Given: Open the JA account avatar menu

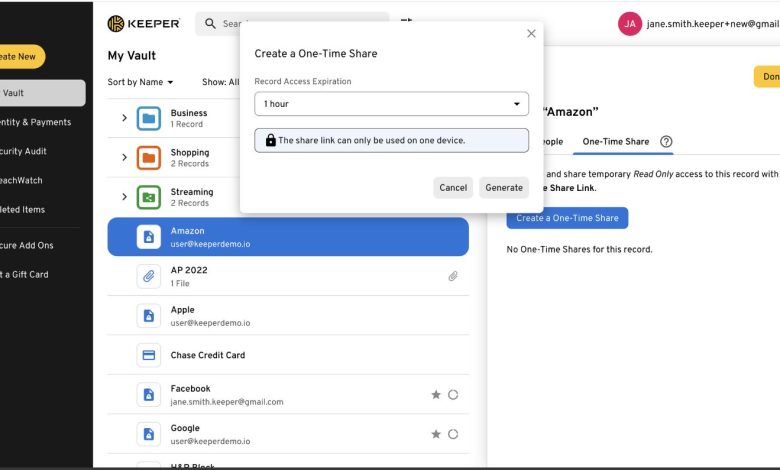Looking at the screenshot, I should pyautogui.click(x=629, y=23).
